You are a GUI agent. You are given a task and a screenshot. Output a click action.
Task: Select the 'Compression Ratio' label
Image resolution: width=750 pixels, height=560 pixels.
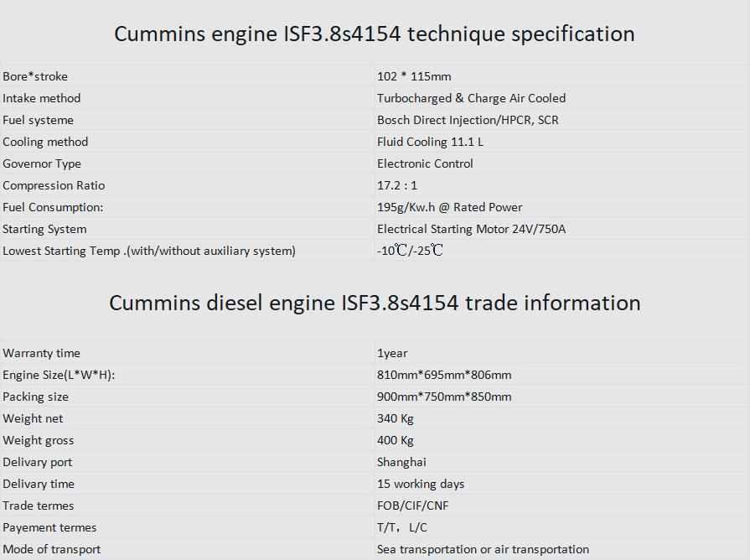54,185
